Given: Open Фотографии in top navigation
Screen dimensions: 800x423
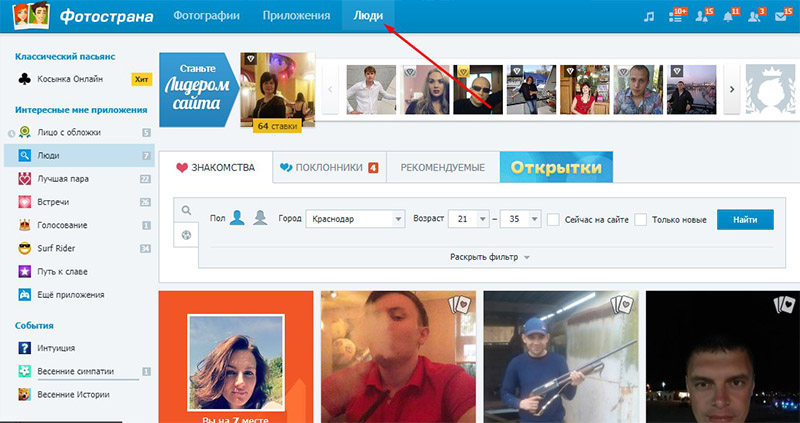Looking at the screenshot, I should [207, 16].
